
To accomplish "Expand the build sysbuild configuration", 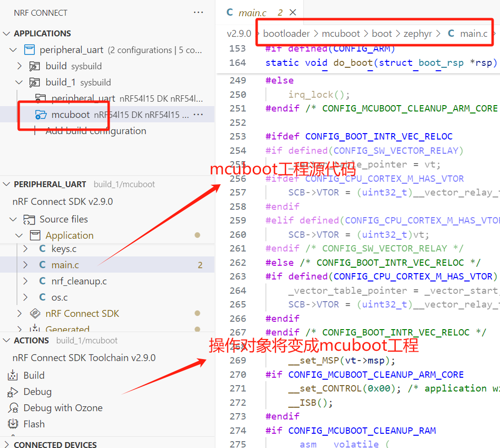I will pyautogui.click(x=20, y=66).
